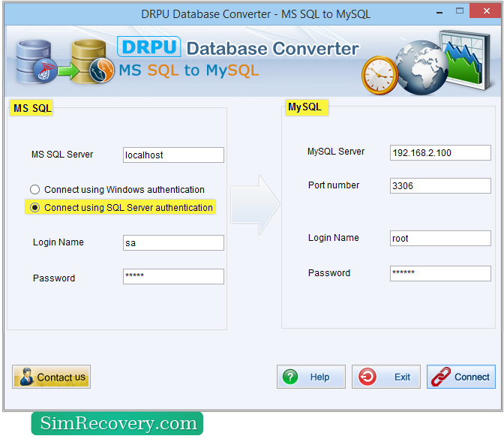Click the green question mark Help icon
504x442 pixels.
click(x=290, y=377)
